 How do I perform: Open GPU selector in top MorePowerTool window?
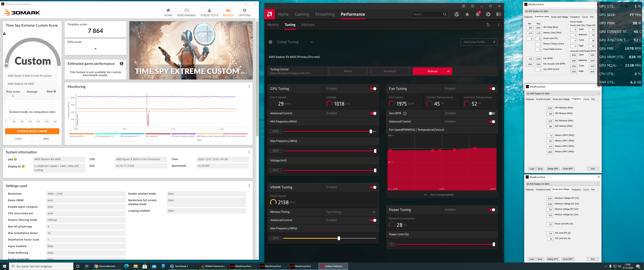click(x=561, y=11)
